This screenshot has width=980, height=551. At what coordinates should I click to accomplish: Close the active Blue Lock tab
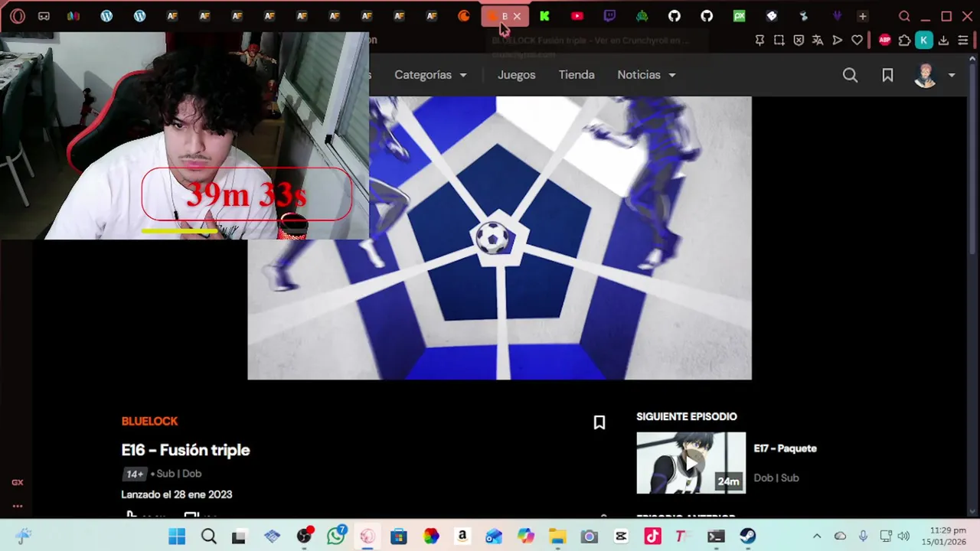click(x=517, y=16)
